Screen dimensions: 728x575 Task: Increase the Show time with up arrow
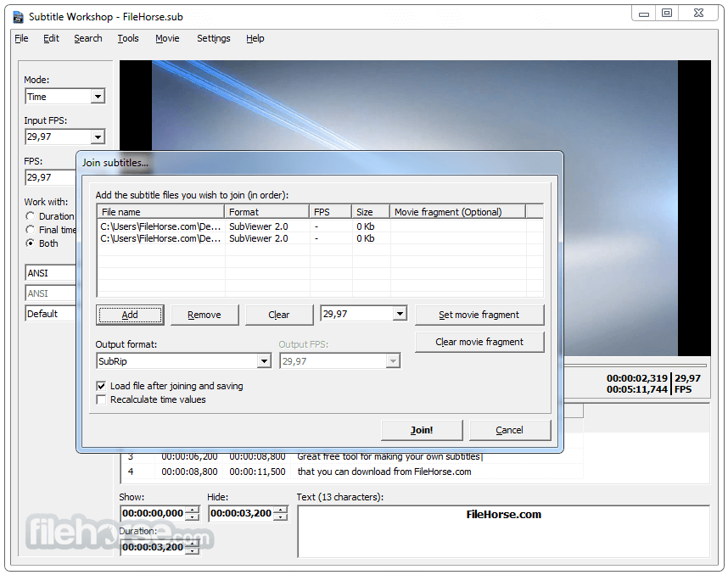tap(192, 510)
